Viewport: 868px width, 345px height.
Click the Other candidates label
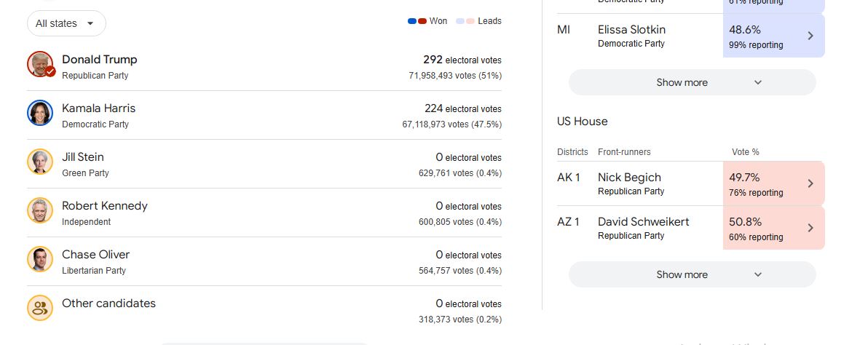coord(108,304)
